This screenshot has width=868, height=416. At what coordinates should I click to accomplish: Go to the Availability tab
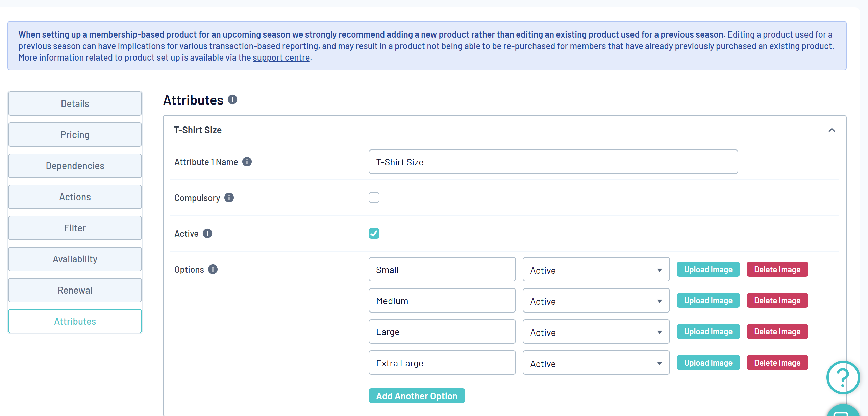coord(75,259)
